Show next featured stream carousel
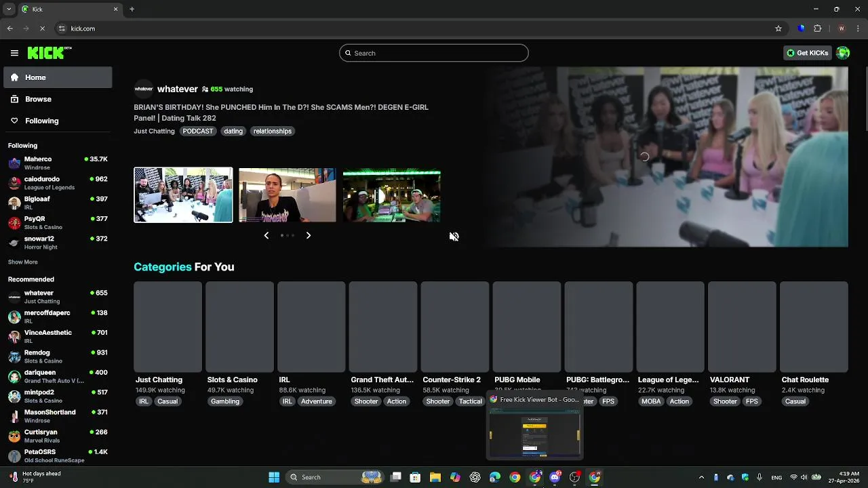The height and width of the screenshot is (488, 868). point(309,235)
